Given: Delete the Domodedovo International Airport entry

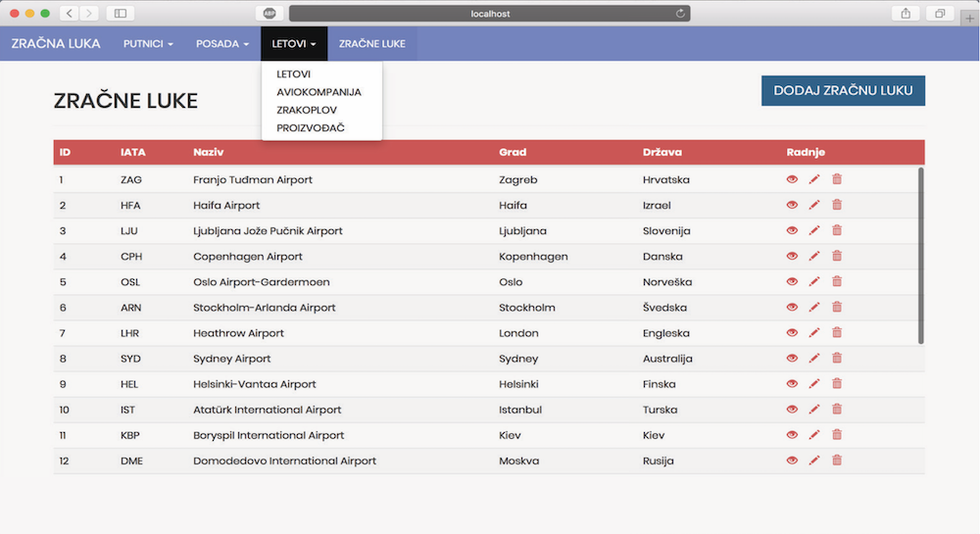Looking at the screenshot, I should [837, 461].
